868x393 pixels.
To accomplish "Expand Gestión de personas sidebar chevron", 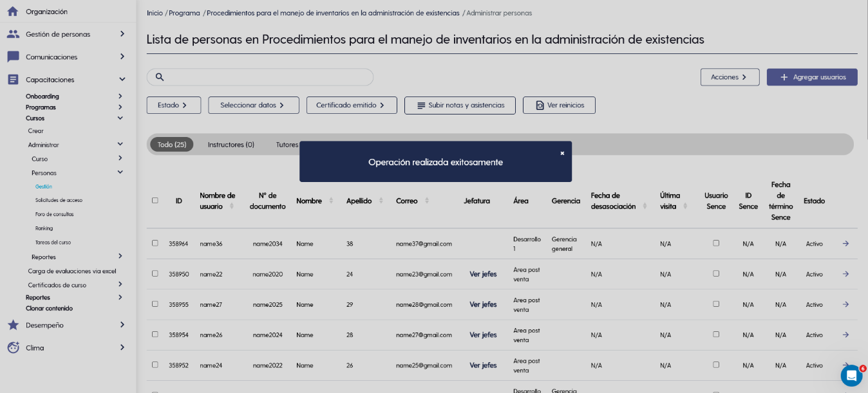I will (x=122, y=34).
